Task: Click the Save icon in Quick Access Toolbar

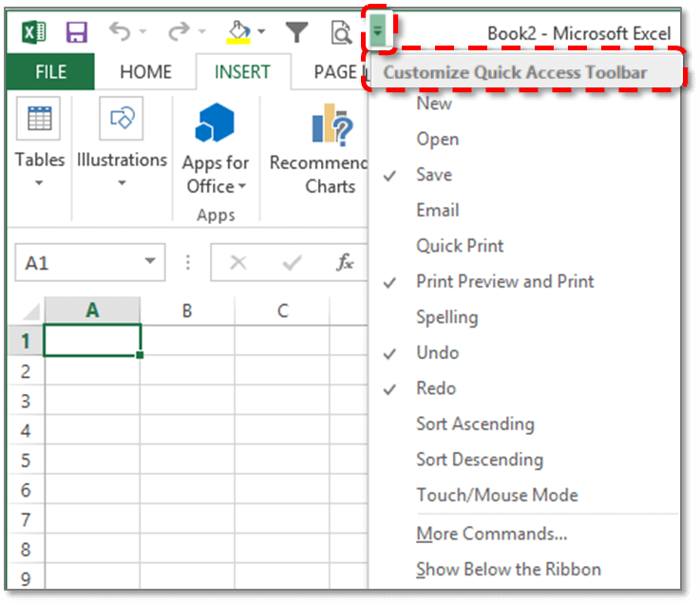Action: click(77, 32)
